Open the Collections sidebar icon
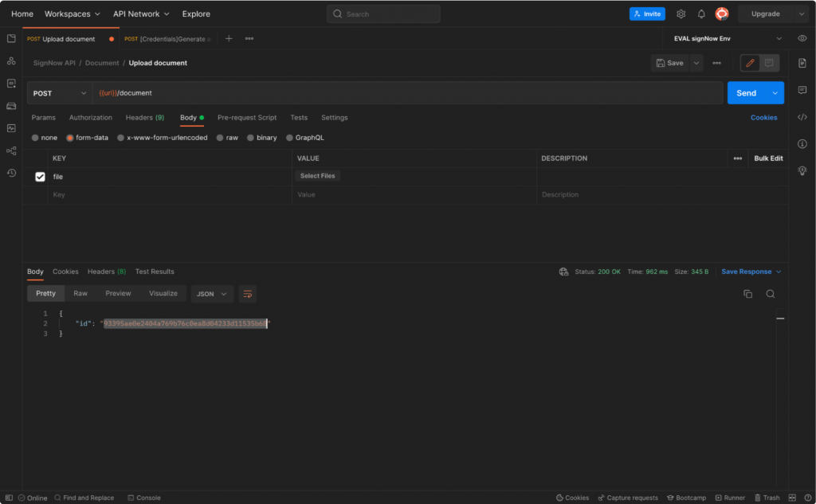816x504 pixels. coord(11,38)
